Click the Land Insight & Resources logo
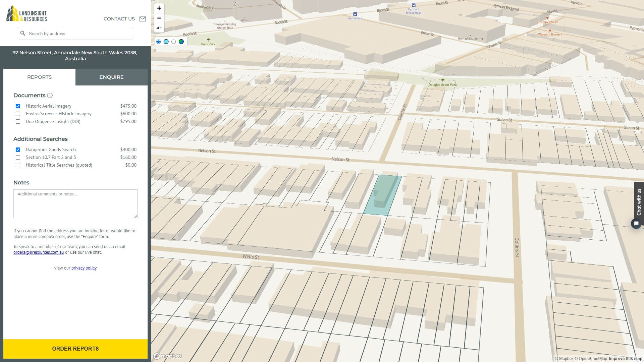 click(x=26, y=13)
